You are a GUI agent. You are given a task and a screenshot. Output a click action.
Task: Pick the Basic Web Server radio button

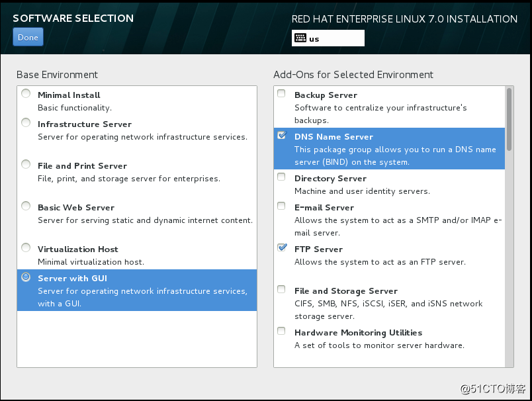coord(26,206)
